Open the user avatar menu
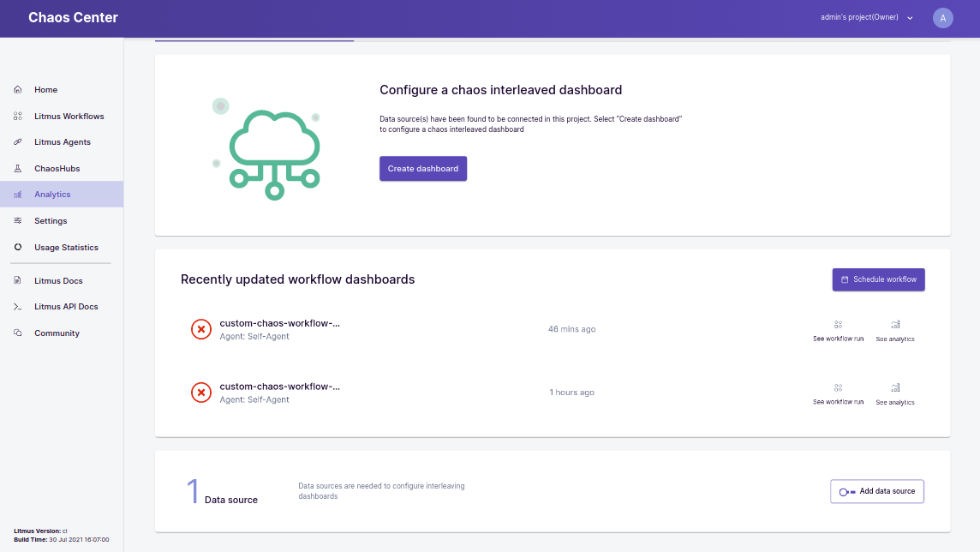 pyautogui.click(x=942, y=18)
